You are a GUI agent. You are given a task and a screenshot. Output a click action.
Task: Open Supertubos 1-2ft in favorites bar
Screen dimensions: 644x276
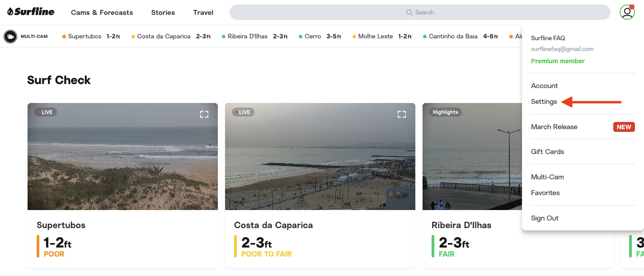[x=91, y=36]
